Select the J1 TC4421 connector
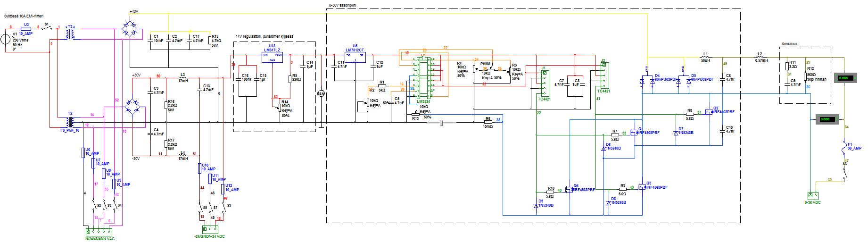The image size is (868, 251). [544, 84]
